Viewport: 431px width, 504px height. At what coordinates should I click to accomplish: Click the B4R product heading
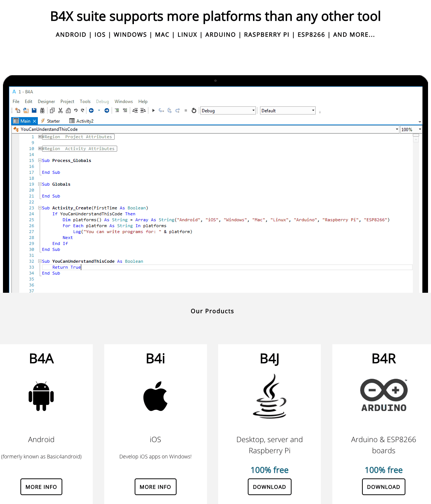coord(384,359)
